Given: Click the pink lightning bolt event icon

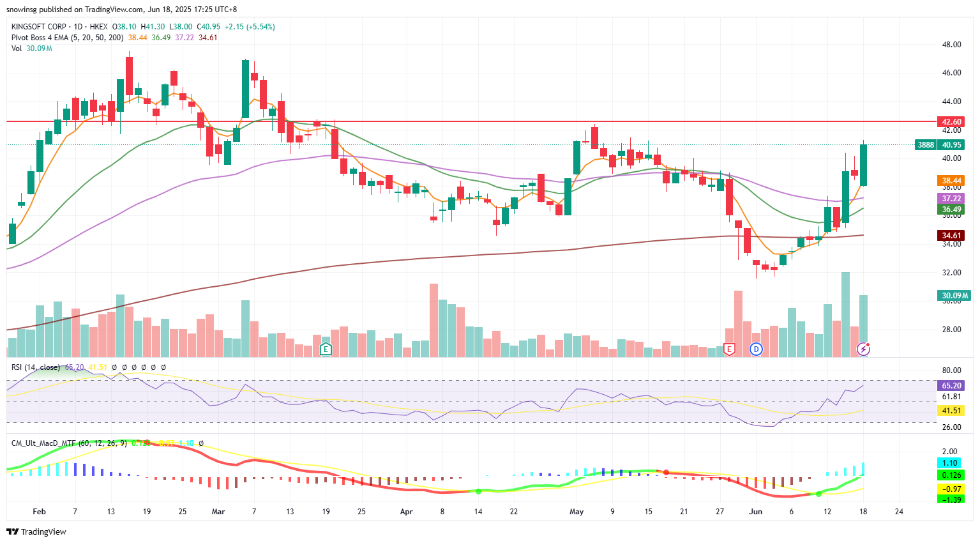Looking at the screenshot, I should pos(863,349).
